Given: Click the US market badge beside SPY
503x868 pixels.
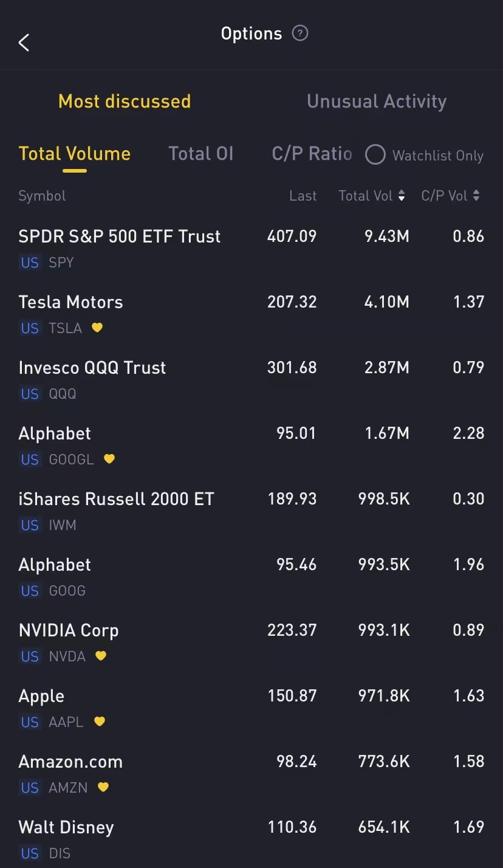Looking at the screenshot, I should [30, 263].
